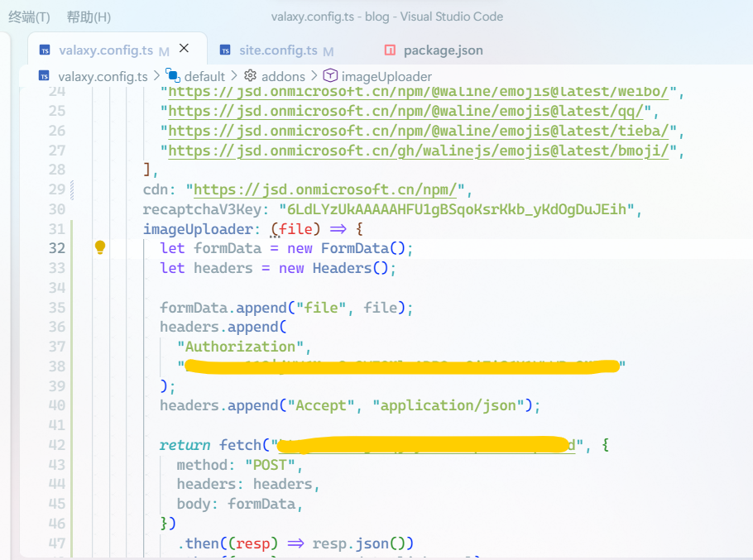Click the symbol icon next to default in breadcrumbs
The width and height of the screenshot is (753, 560).
tap(171, 75)
